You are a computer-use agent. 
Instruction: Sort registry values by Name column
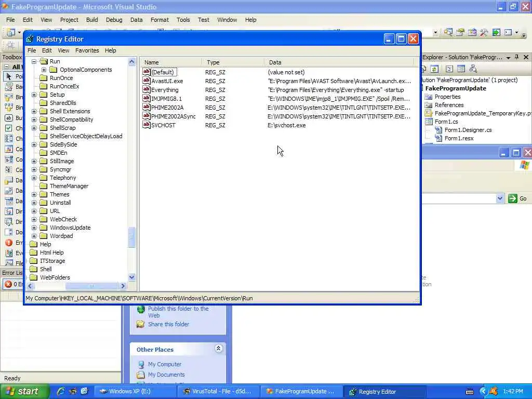[171, 62]
